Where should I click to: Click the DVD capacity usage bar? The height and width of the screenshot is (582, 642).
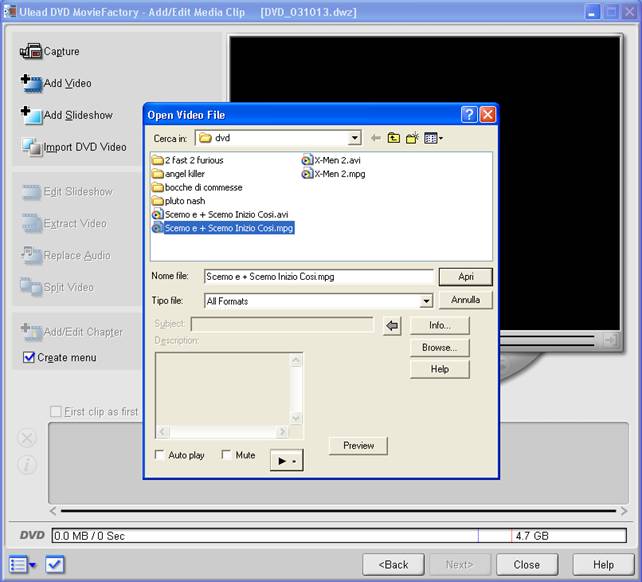339,536
